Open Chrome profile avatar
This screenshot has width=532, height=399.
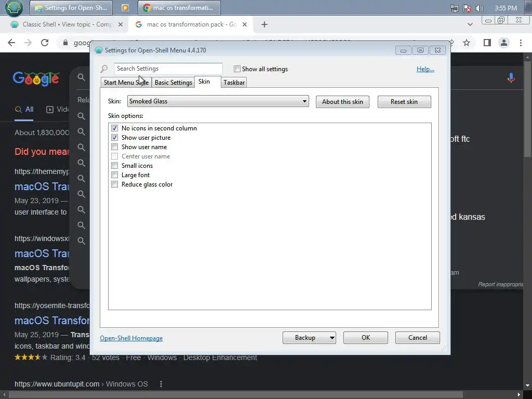504,43
